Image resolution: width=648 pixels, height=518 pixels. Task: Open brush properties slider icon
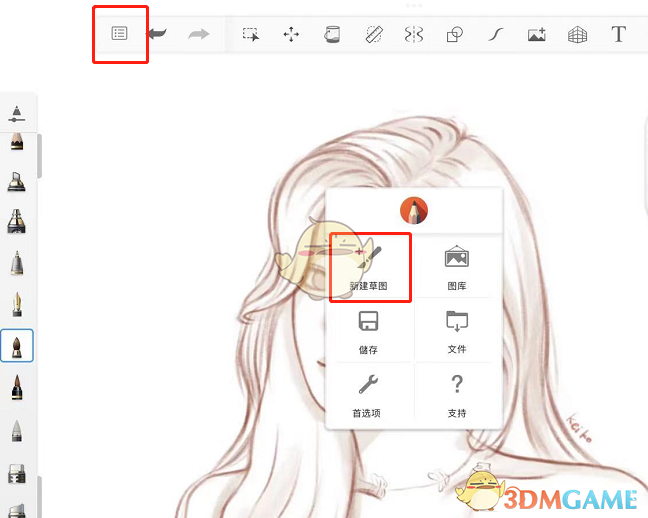pos(17,114)
